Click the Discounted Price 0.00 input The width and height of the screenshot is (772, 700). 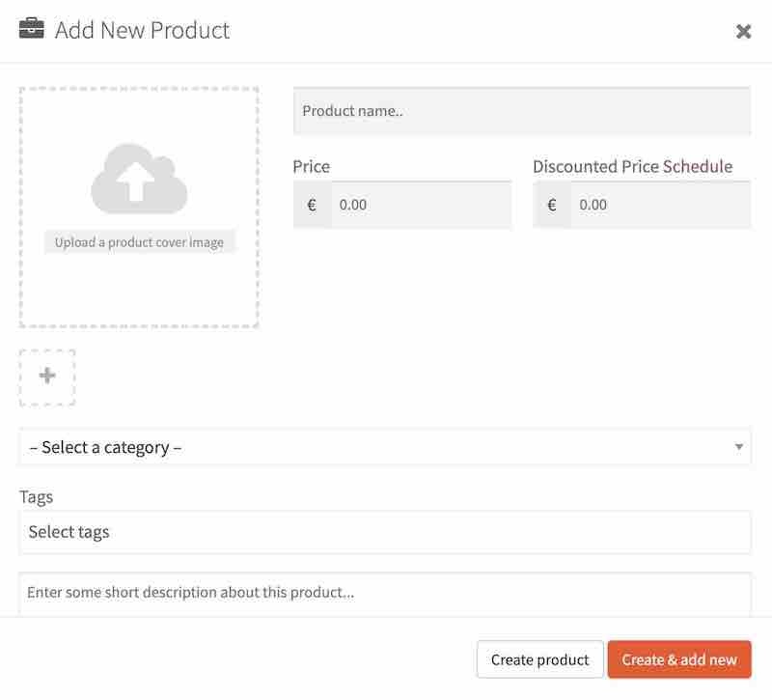pyautogui.click(x=656, y=204)
